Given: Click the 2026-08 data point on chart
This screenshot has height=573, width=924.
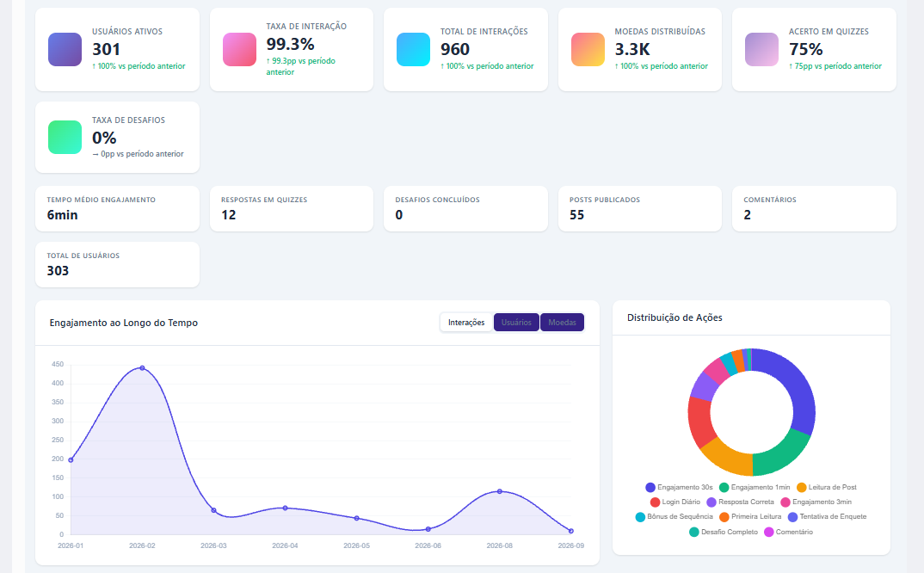Looking at the screenshot, I should (500, 491).
